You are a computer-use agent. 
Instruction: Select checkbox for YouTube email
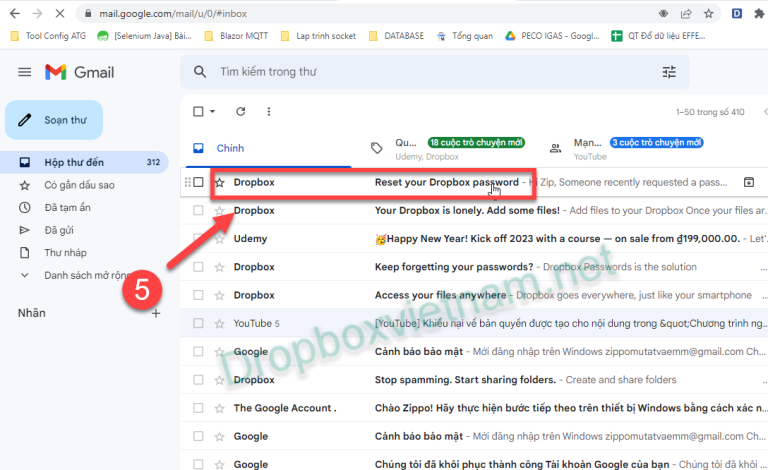point(198,323)
